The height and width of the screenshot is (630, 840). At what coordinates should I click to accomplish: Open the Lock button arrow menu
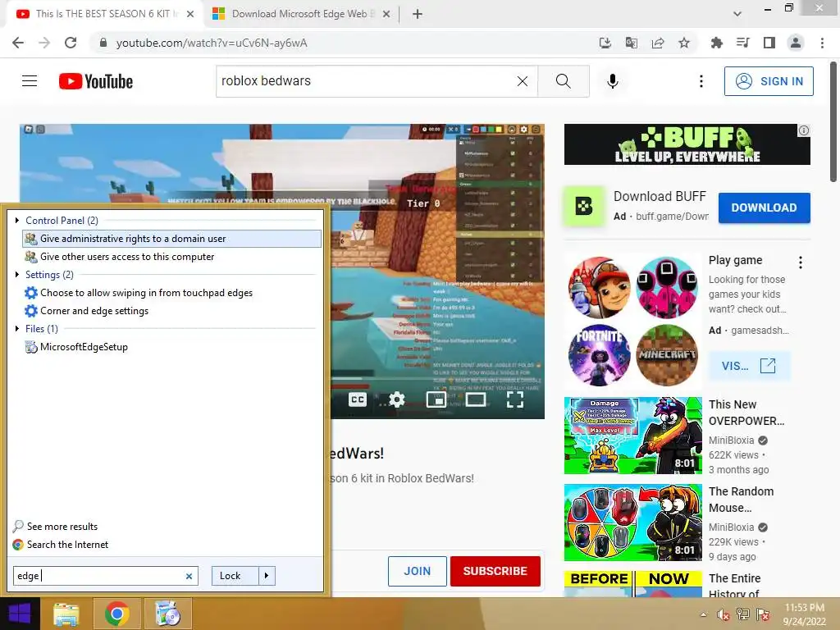(x=267, y=576)
